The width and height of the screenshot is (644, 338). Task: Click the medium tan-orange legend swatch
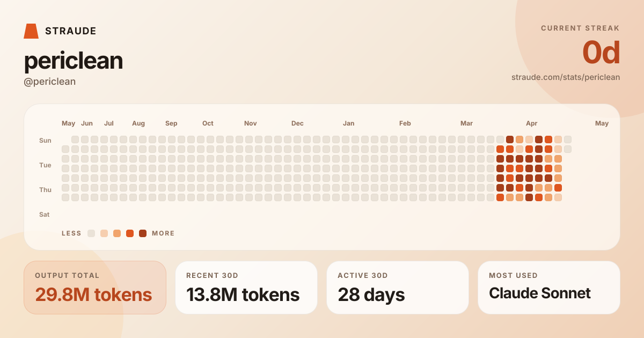[117, 233]
